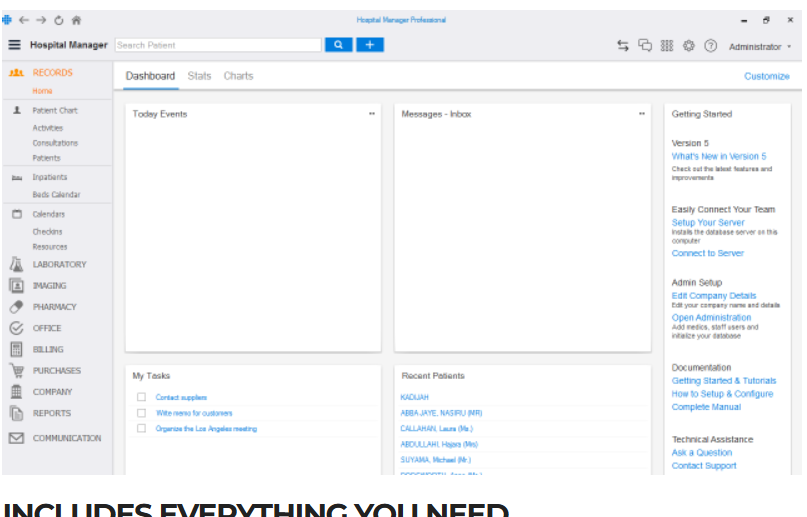Open the Pharmacy pill icon
Viewport: 807px width, 517px height.
click(x=16, y=307)
